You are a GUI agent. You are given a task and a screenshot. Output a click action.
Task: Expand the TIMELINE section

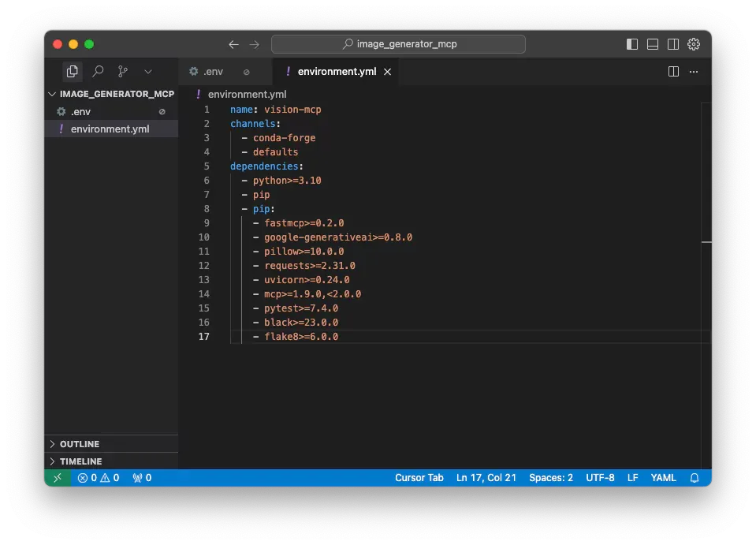[112, 461]
